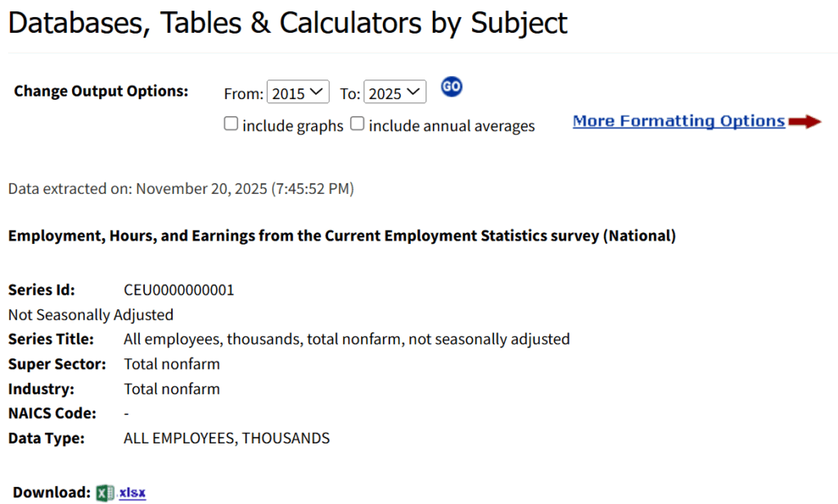Click the Current Employment Statistics survey title
Screen dimensions: 838x504
pyautogui.click(x=342, y=236)
